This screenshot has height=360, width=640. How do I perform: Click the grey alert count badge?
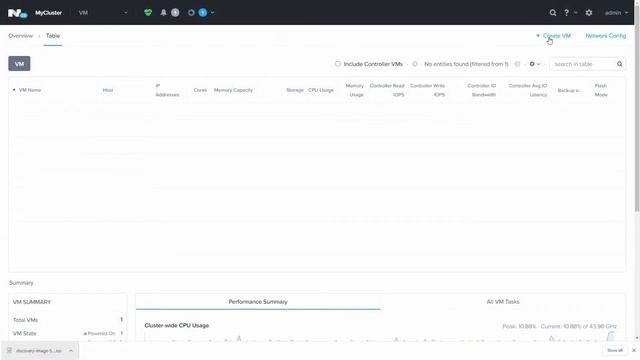click(x=175, y=13)
